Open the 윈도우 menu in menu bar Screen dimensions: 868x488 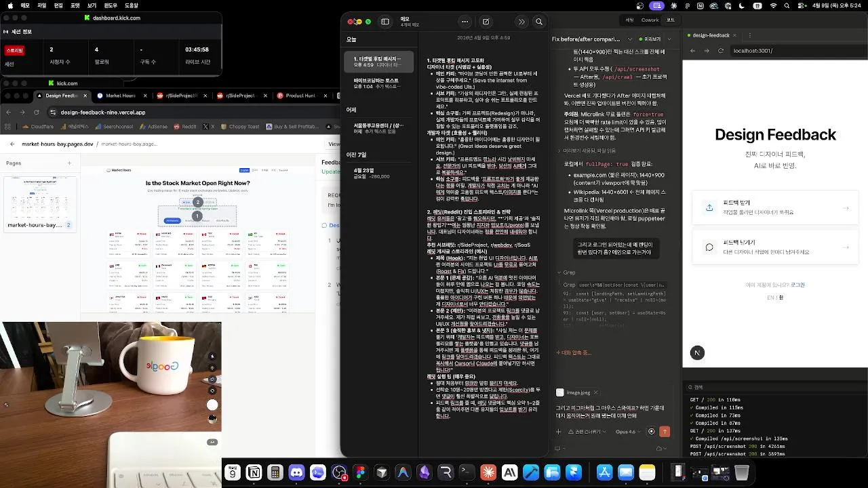point(111,5)
